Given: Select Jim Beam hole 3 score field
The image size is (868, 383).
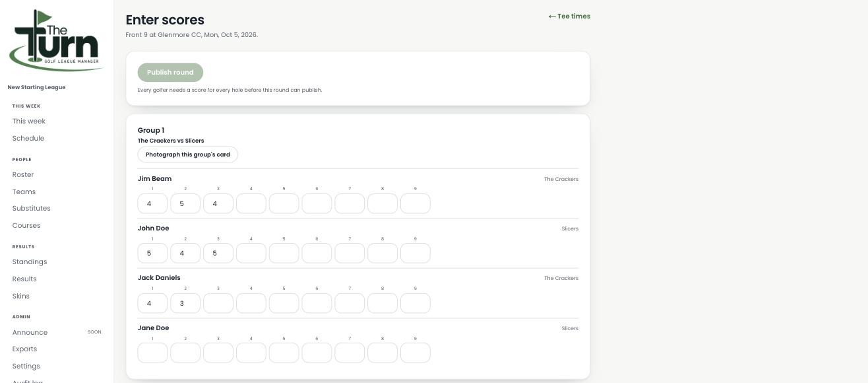Looking at the screenshot, I should 218,203.
